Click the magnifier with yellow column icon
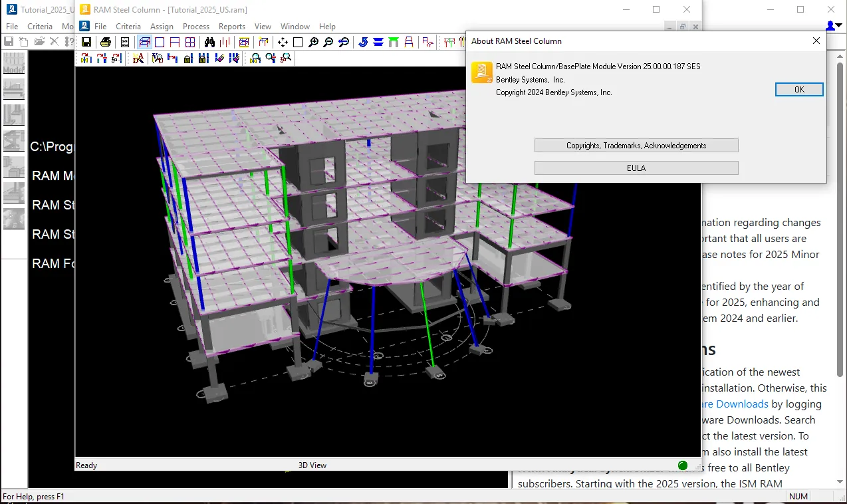The height and width of the screenshot is (504, 847). pos(255,59)
